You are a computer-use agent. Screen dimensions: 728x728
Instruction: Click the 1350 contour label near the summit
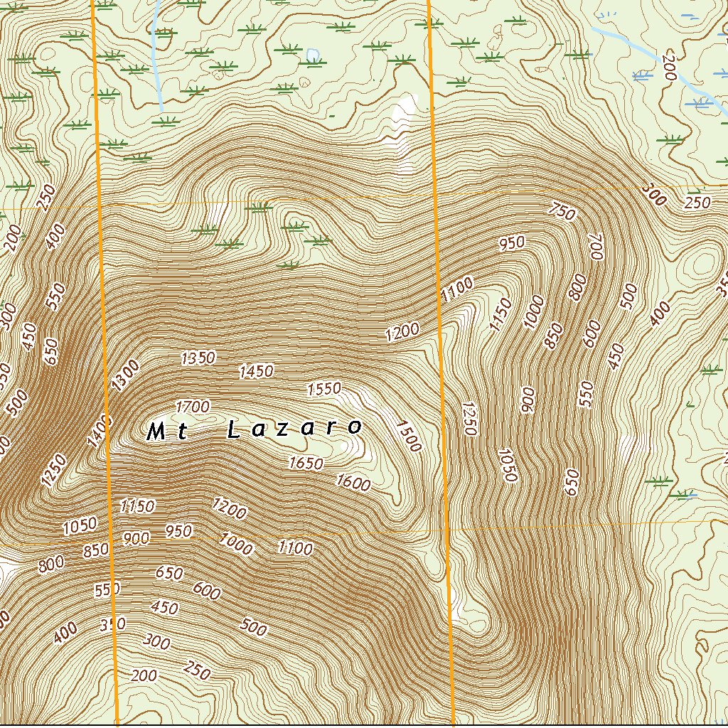coord(200,358)
